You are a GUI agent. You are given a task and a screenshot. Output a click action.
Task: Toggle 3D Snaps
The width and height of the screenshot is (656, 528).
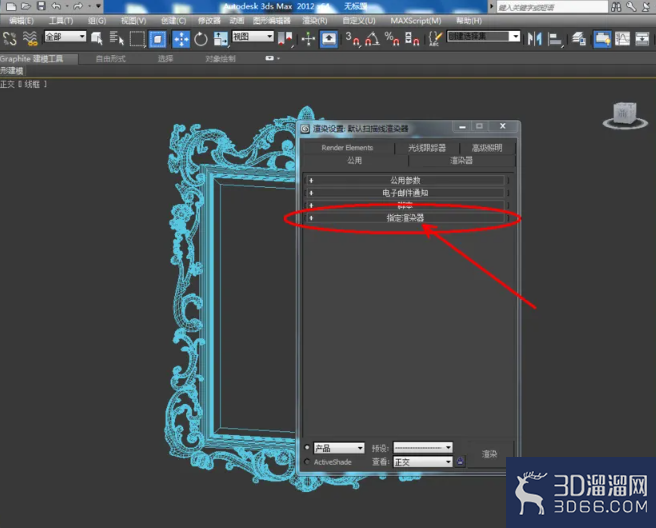pos(352,39)
